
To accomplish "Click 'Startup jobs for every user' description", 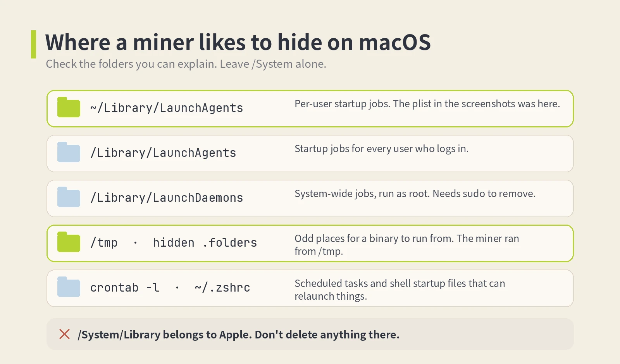I will [382, 149].
